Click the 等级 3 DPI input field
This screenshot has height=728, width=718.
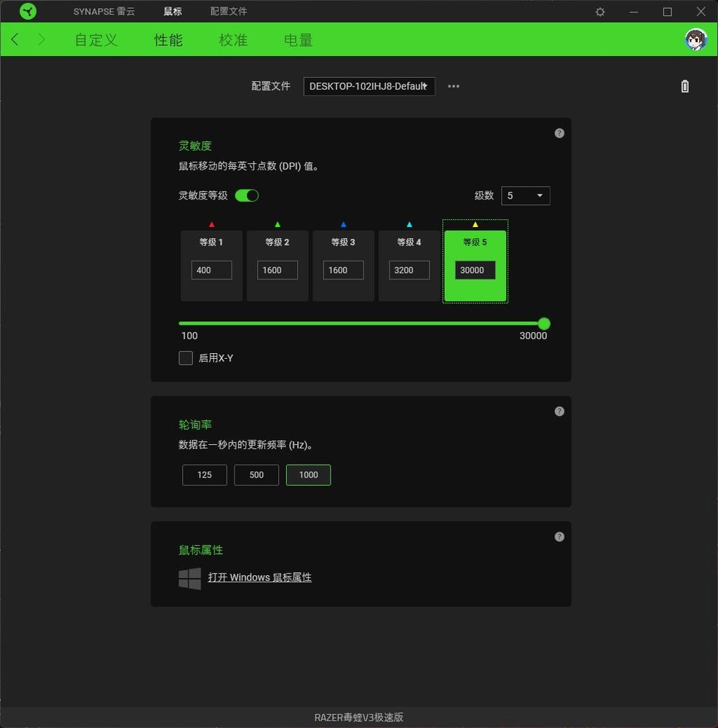coord(344,270)
